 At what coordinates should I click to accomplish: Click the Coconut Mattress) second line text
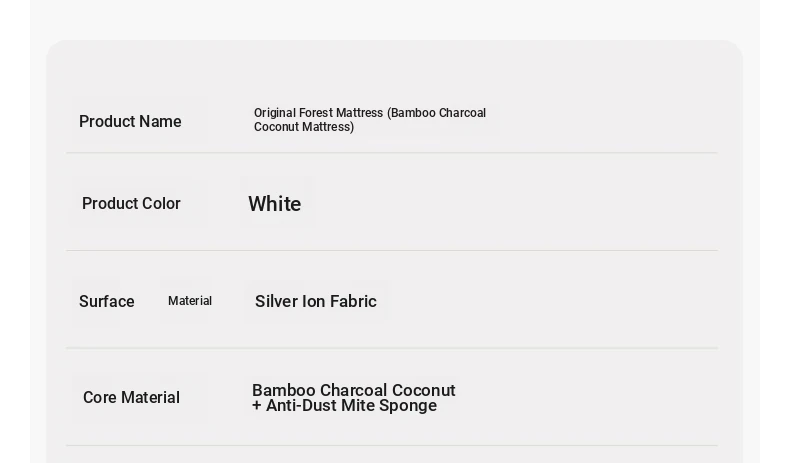point(304,128)
